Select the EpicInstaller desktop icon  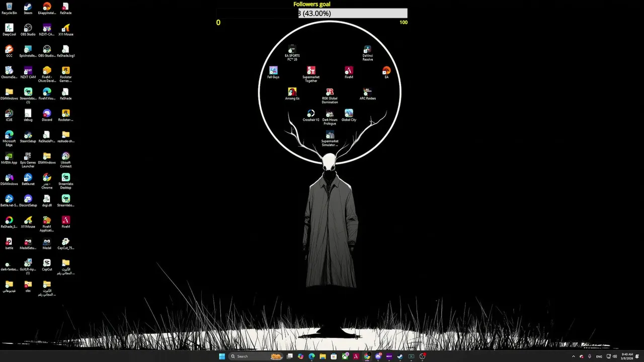[x=28, y=51]
